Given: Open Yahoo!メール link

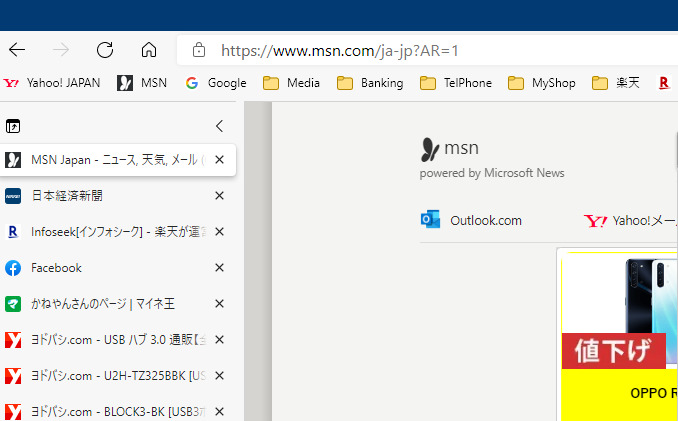Looking at the screenshot, I should click(630, 221).
